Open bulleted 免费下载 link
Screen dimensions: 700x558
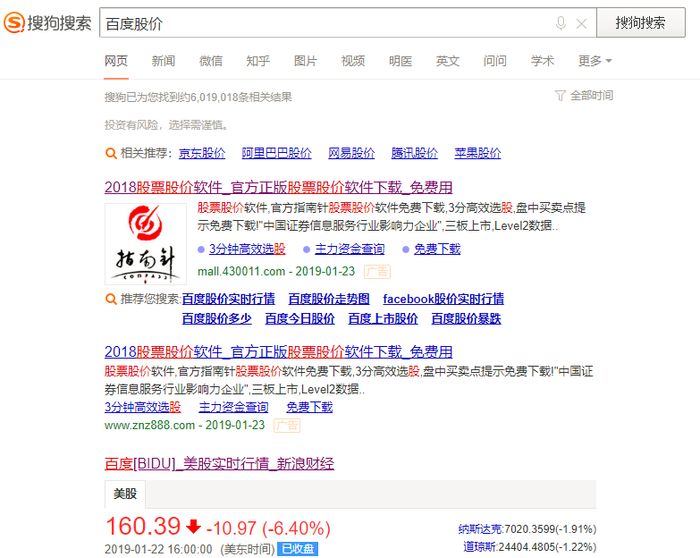pos(437,249)
